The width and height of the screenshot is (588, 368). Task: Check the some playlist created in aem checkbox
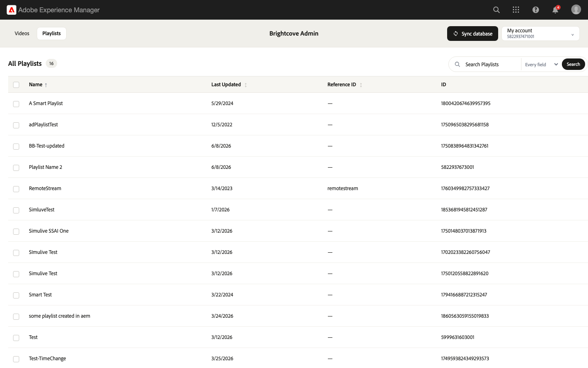coord(16,316)
